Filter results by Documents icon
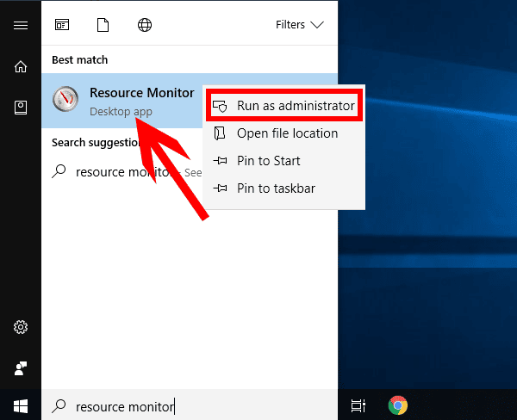 tap(103, 25)
